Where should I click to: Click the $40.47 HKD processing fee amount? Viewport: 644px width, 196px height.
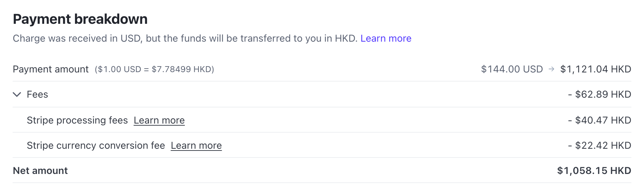(599, 120)
